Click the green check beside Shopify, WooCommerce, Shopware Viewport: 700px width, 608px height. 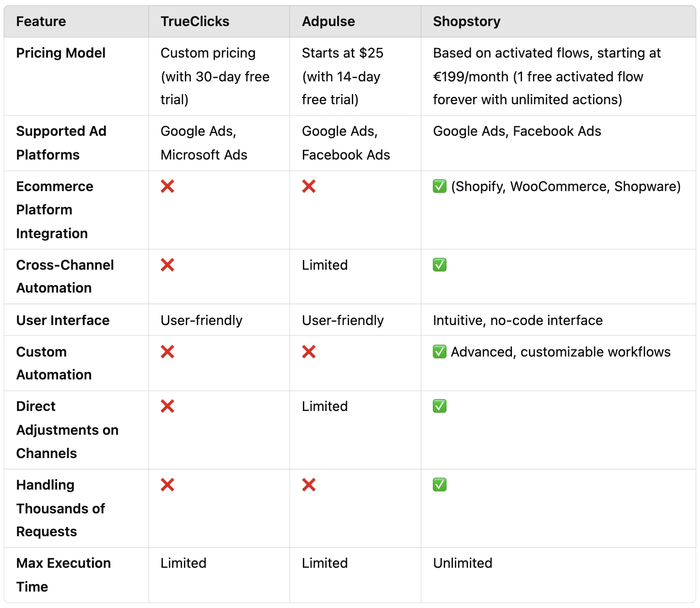click(440, 186)
